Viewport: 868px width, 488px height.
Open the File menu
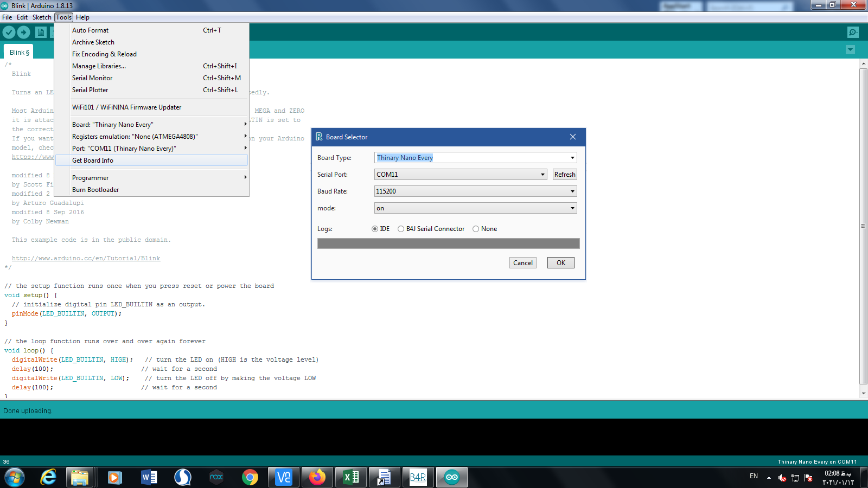click(7, 17)
